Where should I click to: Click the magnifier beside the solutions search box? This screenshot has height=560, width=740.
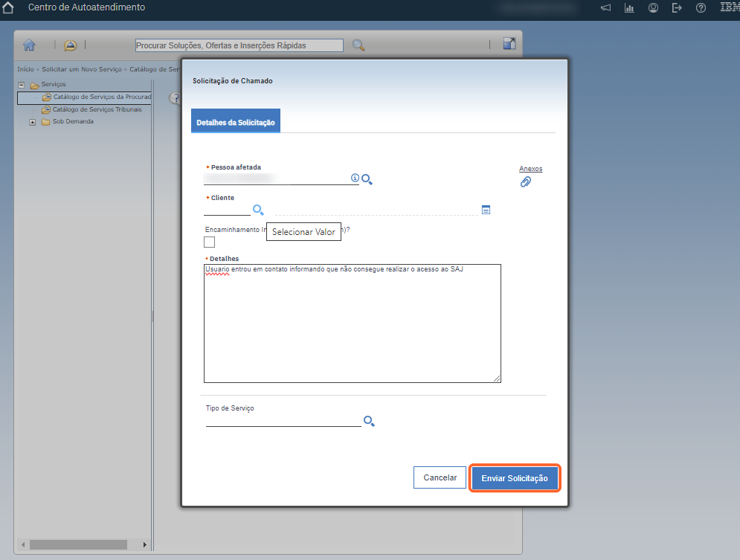[358, 45]
